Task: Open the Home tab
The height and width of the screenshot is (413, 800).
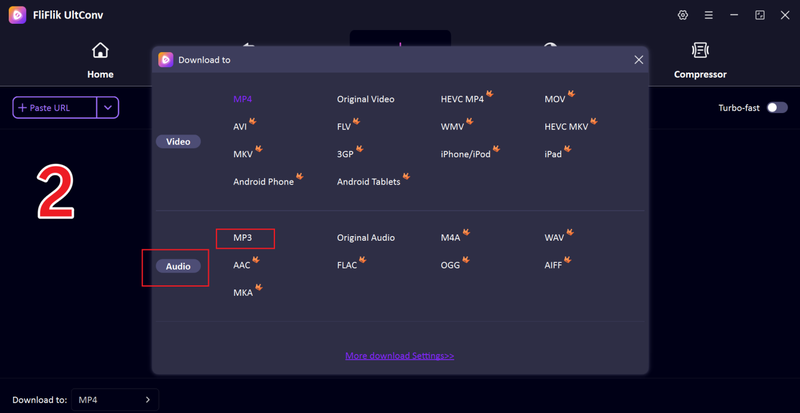Action: point(100,60)
